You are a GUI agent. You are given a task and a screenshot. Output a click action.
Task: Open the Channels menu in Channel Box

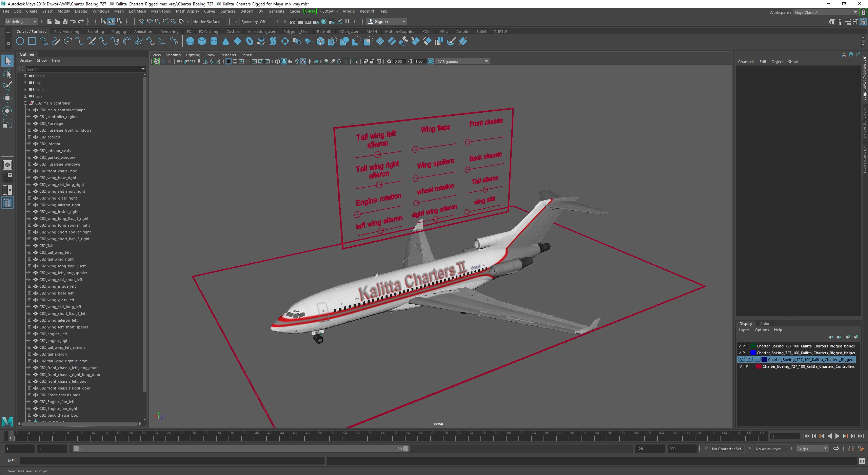(746, 62)
